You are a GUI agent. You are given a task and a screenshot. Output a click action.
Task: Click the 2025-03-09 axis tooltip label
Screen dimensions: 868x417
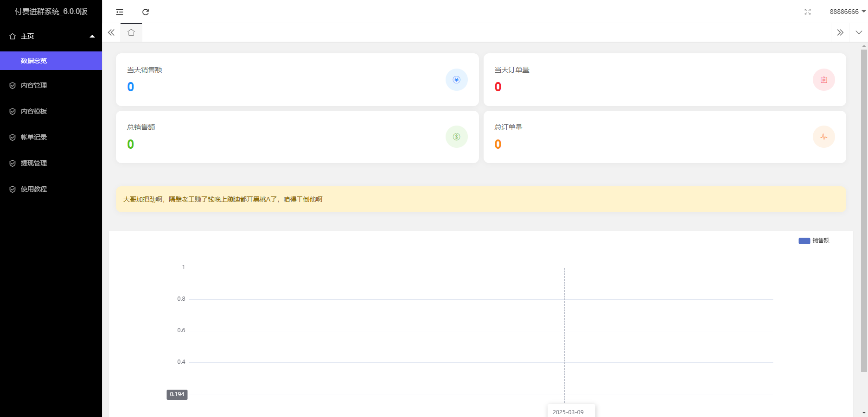(568, 412)
